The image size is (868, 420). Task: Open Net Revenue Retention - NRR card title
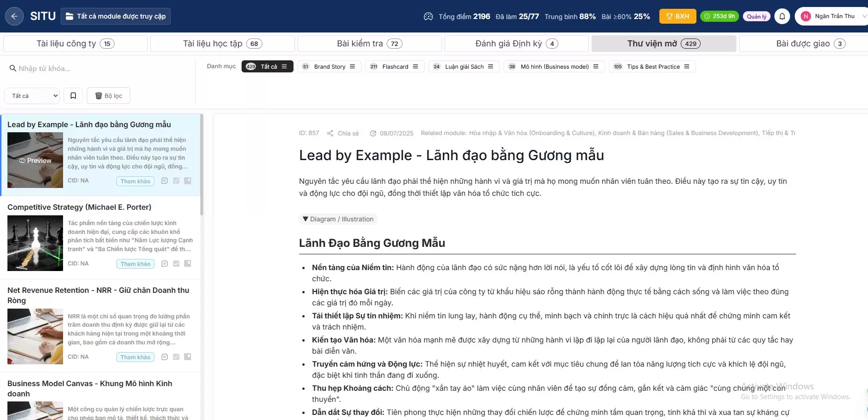98,295
